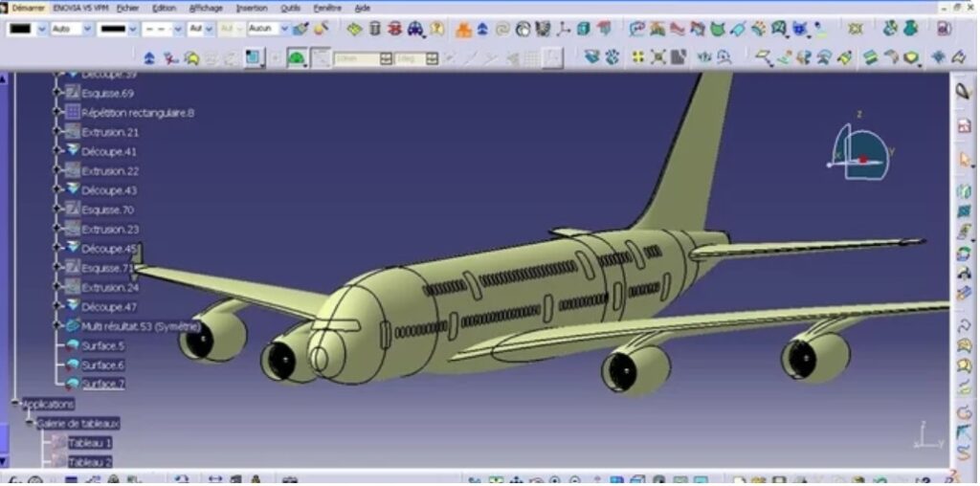Toggle the sketch grid display icon
The image size is (980, 486).
click(x=321, y=58)
